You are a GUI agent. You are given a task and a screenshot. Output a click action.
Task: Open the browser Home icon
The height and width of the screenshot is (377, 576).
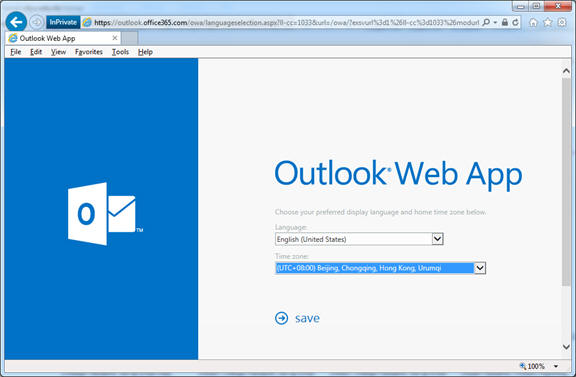point(533,22)
